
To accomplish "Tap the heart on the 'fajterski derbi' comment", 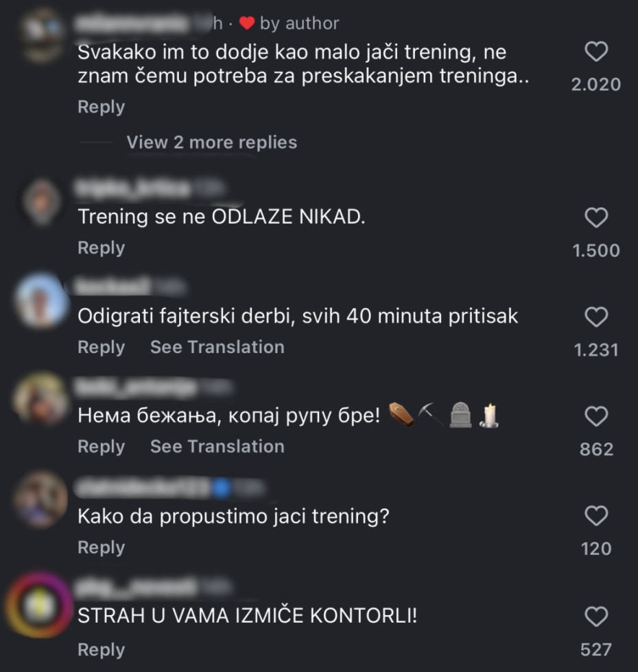I will pos(596,317).
